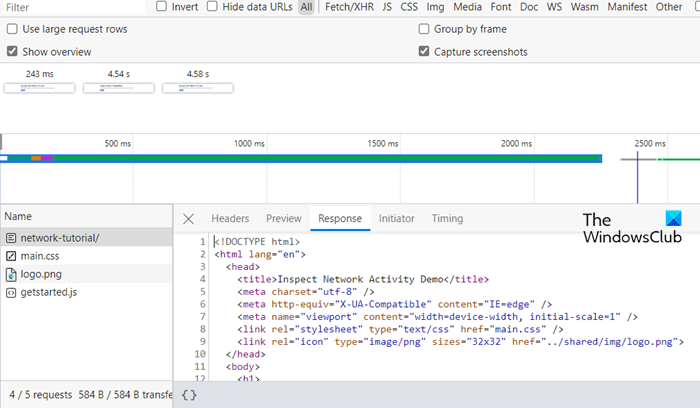Click in the Filter text field
This screenshot has height=408, width=700.
tap(70, 7)
